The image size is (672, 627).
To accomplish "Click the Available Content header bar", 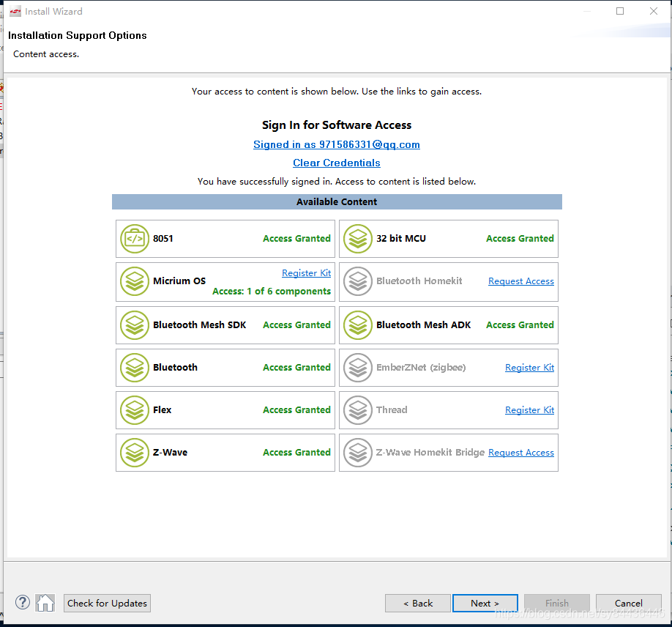I will [x=337, y=202].
